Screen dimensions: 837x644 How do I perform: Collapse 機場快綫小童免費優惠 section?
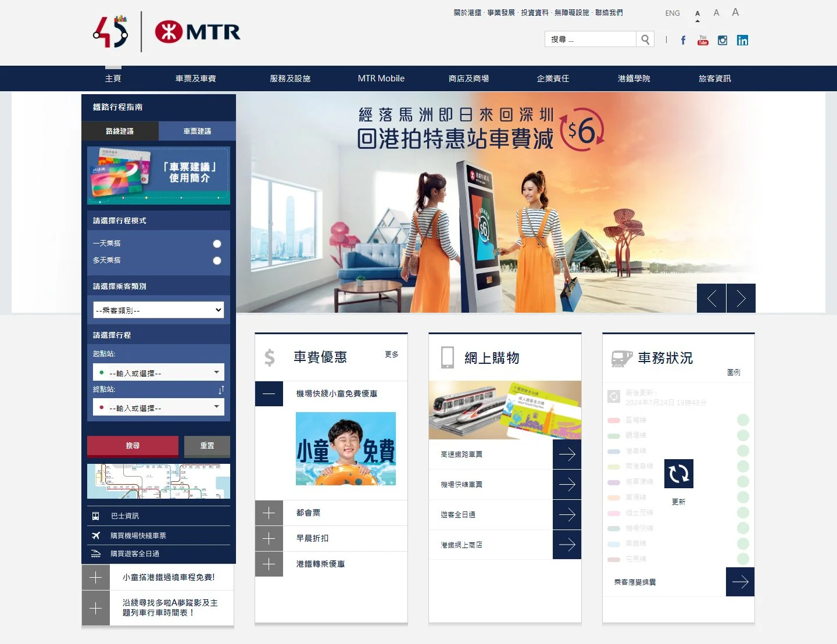point(269,393)
